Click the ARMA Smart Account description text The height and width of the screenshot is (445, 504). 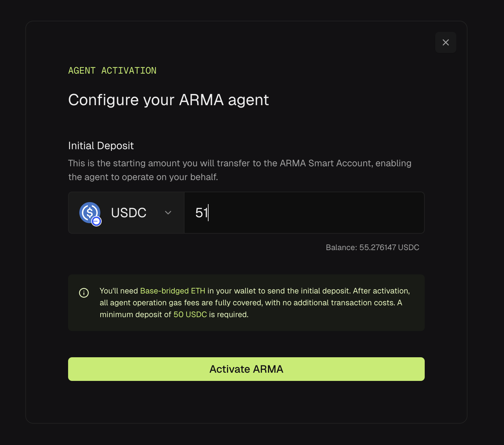[x=239, y=163]
